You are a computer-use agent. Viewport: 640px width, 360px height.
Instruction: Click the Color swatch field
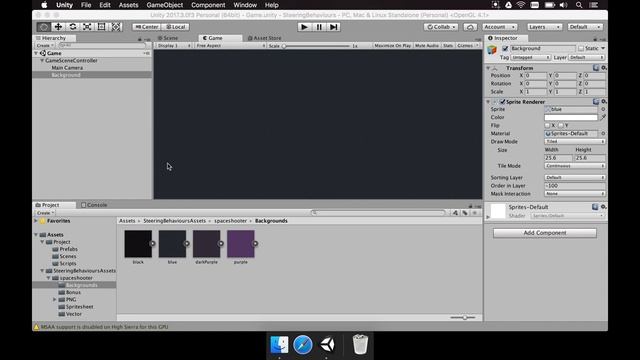click(571, 117)
